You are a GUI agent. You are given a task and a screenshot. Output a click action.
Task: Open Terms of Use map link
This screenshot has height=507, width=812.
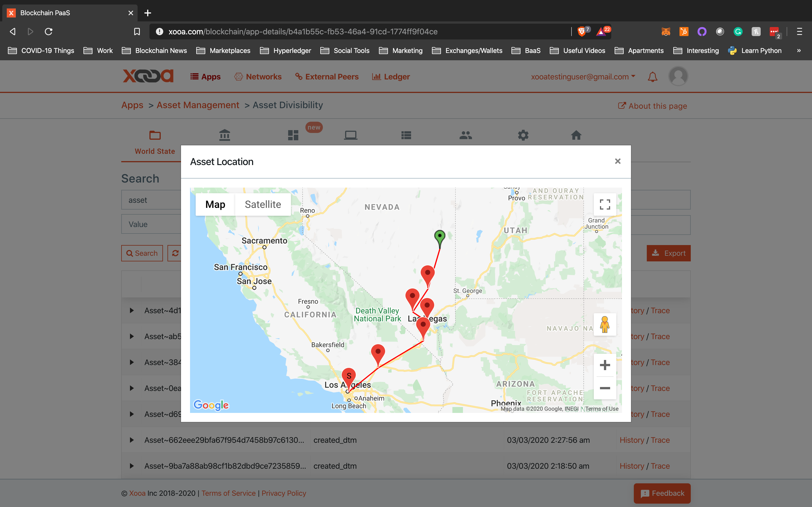point(602,409)
